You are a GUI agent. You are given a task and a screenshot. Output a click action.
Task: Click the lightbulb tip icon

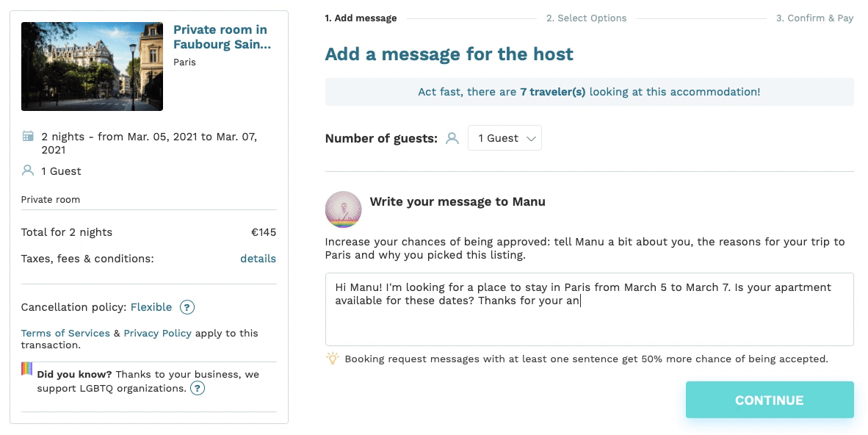(332, 359)
